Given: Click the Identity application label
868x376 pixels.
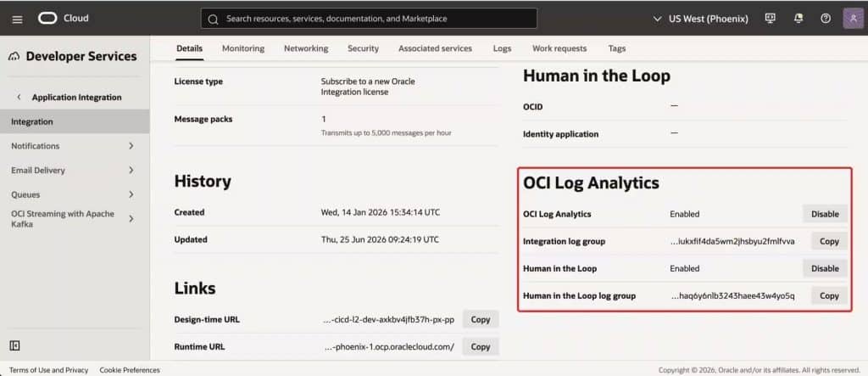Looking at the screenshot, I should pyautogui.click(x=561, y=133).
